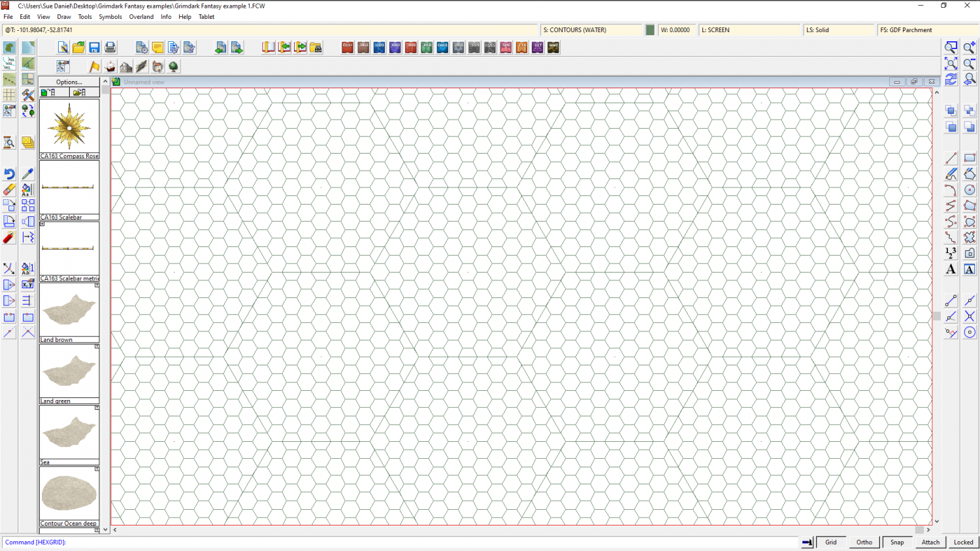Image resolution: width=980 pixels, height=551 pixels.
Task: Open the yellow sticky note map notes icon
Action: tap(157, 48)
